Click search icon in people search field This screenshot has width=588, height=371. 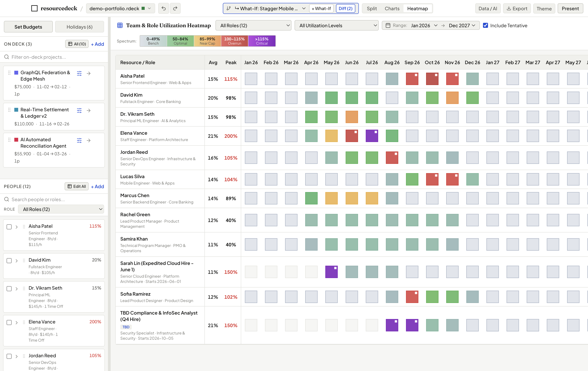(7, 199)
